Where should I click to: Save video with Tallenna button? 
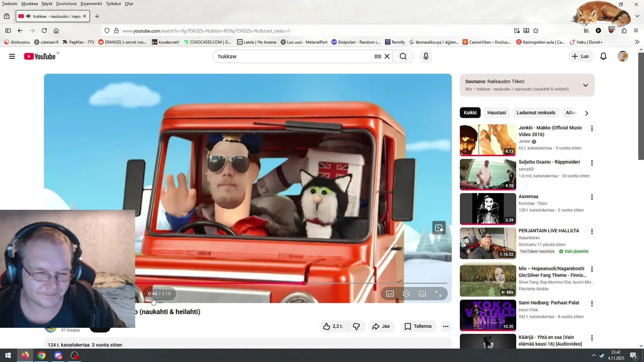pyautogui.click(x=418, y=326)
